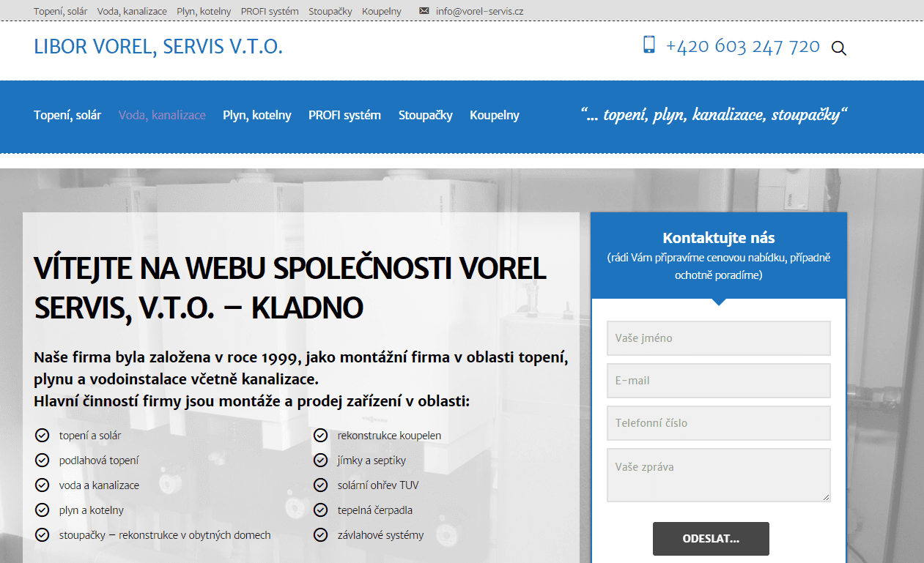Click list item text 'voda a kanalizace'
The width and height of the screenshot is (924, 563).
(x=99, y=485)
